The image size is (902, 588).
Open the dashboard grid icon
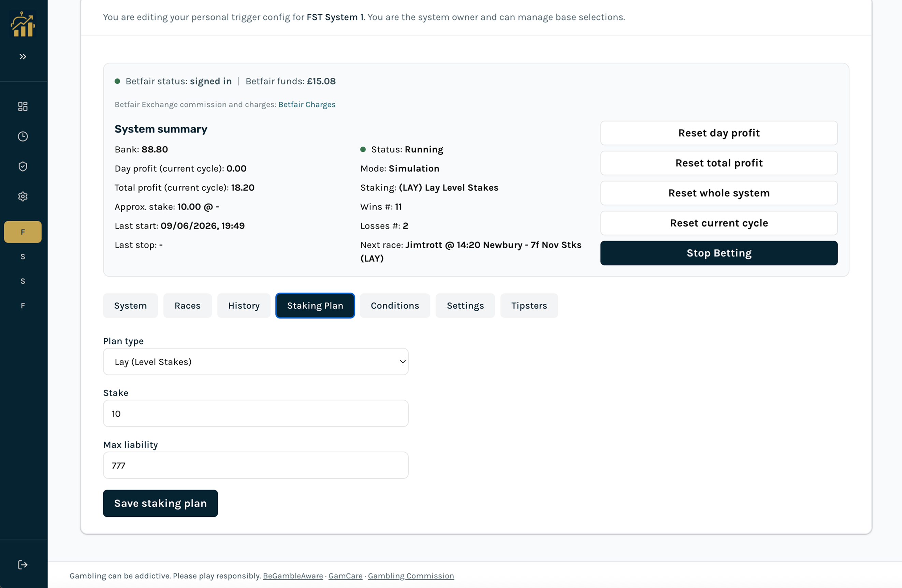pyautogui.click(x=23, y=106)
